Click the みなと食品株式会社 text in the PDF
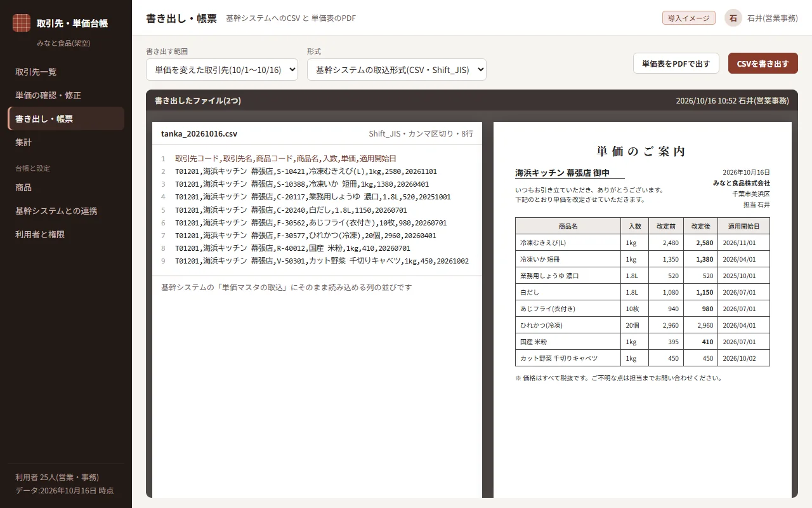Viewport: 812px width, 508px height. (x=742, y=183)
